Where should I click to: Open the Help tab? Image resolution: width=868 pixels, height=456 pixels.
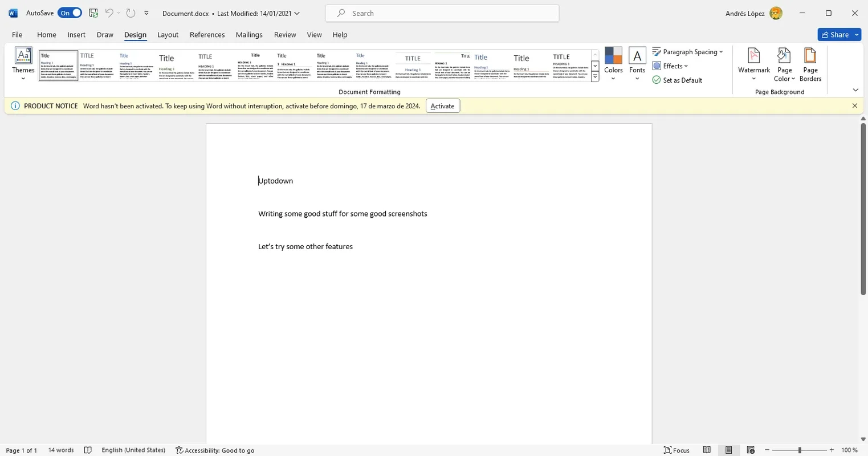pyautogui.click(x=340, y=35)
